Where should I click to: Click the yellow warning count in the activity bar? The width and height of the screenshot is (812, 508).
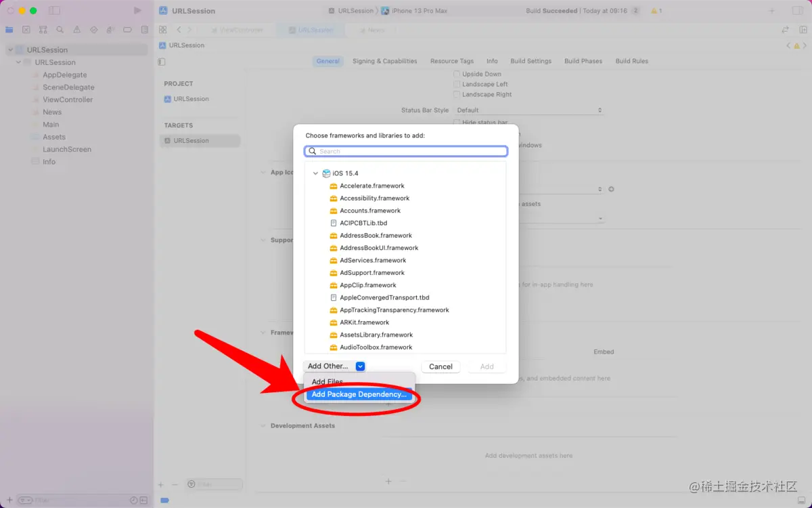(656, 11)
